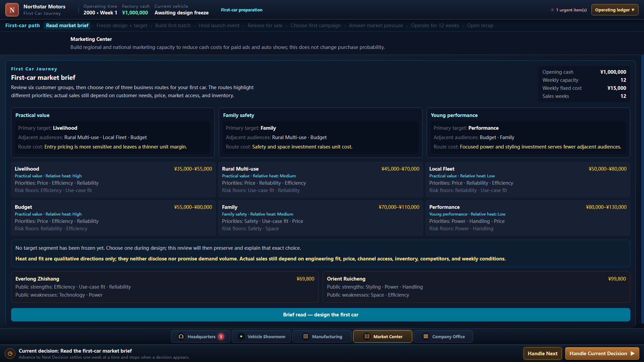Click the Handle Next button
The image size is (644, 362).
[x=542, y=353]
